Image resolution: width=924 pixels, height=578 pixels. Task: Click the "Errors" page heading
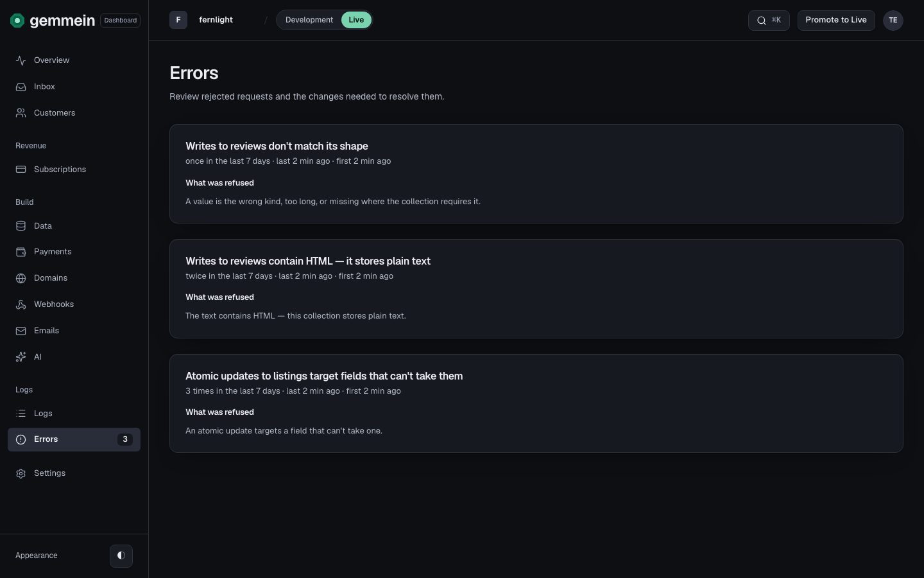[194, 73]
